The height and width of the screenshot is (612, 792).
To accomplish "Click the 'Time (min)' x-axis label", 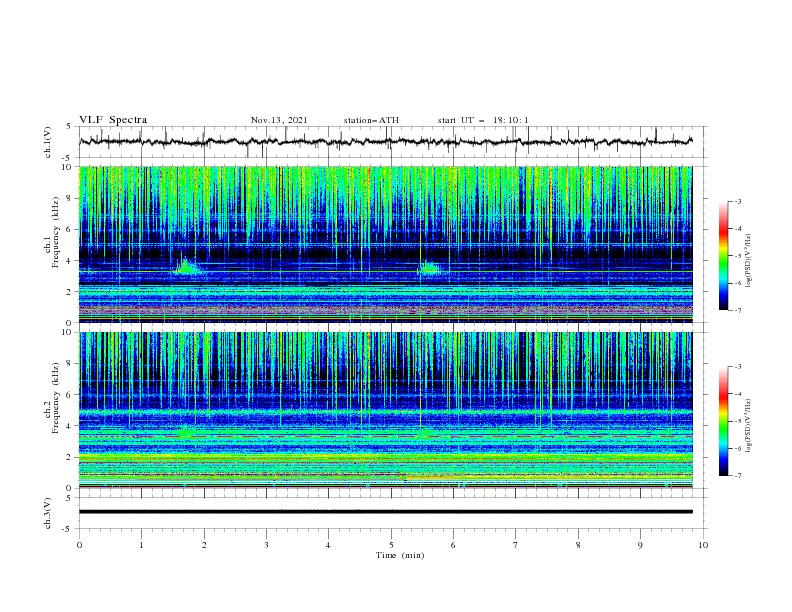I will pyautogui.click(x=400, y=555).
